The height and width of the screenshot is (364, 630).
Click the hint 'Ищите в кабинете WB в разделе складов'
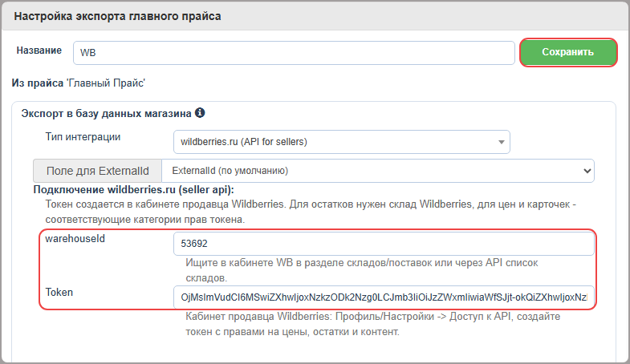point(362,270)
